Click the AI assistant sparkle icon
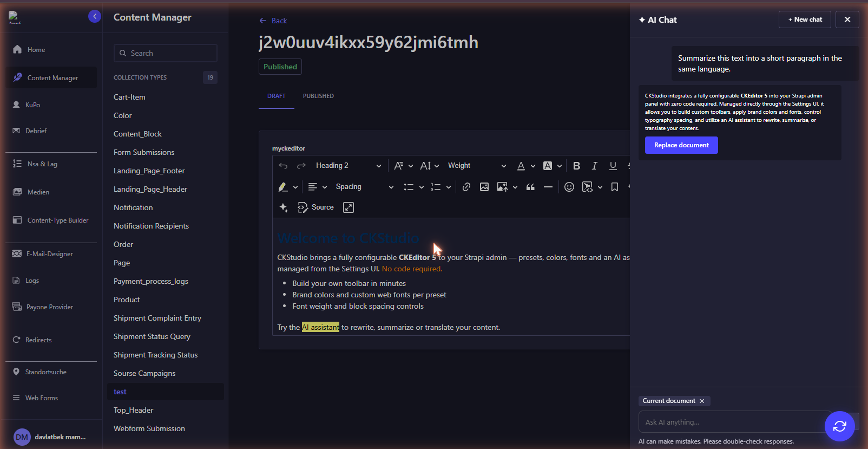This screenshot has width=868, height=449. click(284, 207)
